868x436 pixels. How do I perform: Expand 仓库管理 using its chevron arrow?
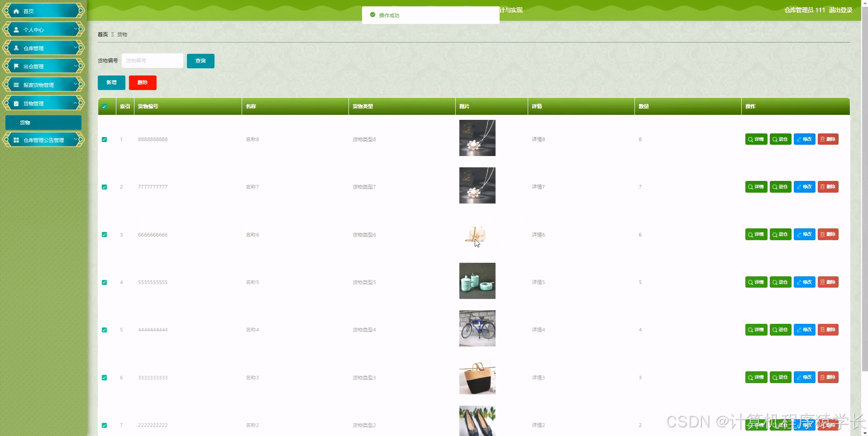pyautogui.click(x=76, y=47)
